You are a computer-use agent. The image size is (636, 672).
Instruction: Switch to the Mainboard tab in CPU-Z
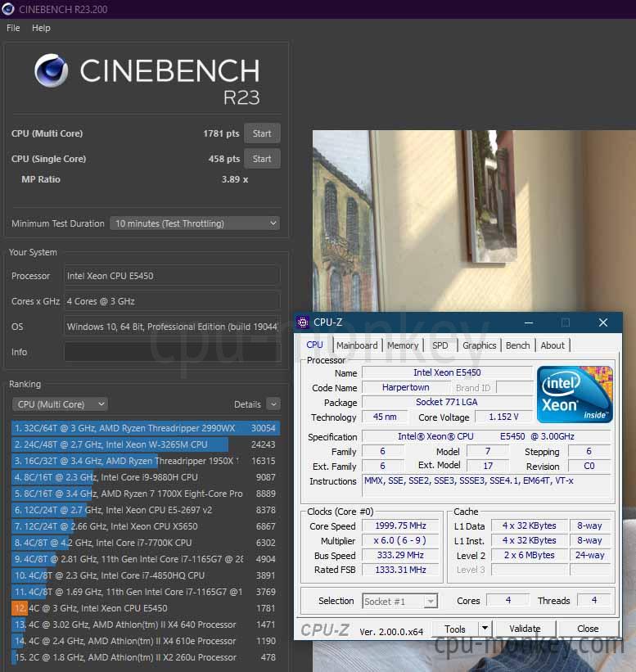(357, 345)
